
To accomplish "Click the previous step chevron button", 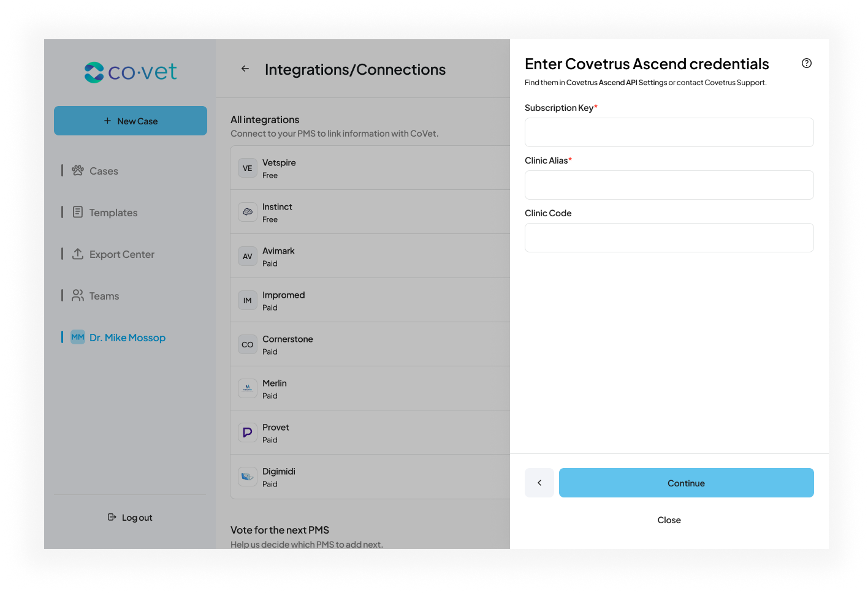I will coord(539,483).
